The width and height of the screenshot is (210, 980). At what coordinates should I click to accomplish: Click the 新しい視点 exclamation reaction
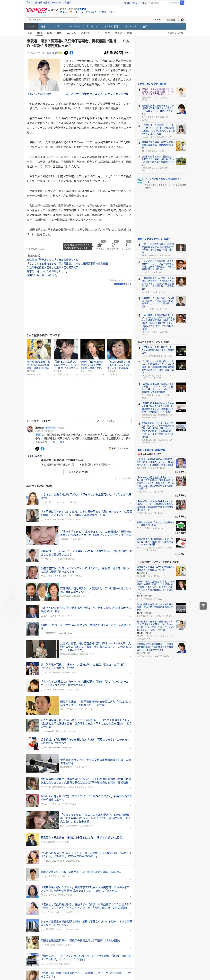(127, 245)
